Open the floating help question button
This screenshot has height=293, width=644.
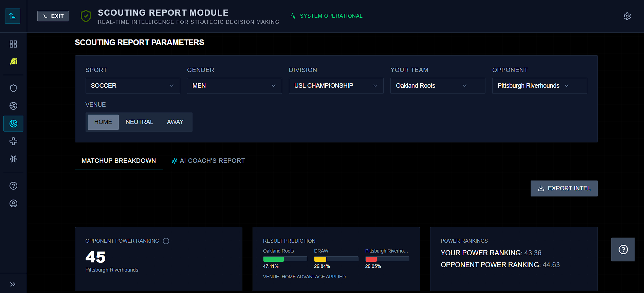623,249
